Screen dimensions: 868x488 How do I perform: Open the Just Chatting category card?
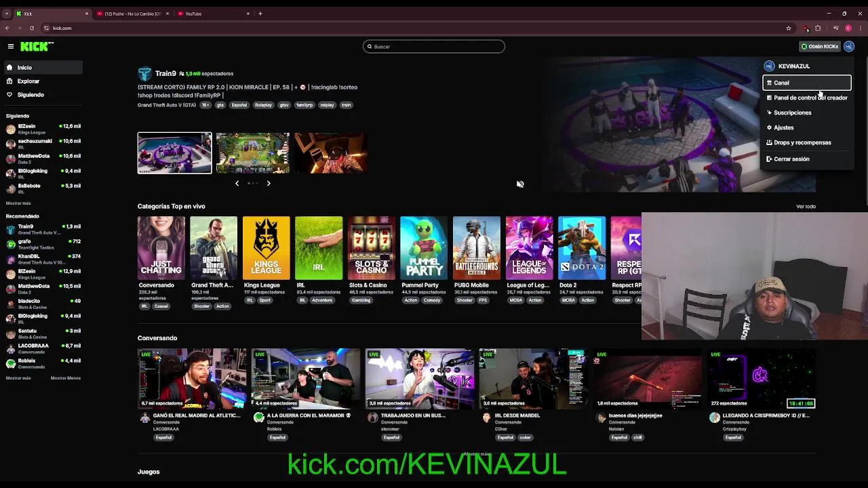click(161, 248)
